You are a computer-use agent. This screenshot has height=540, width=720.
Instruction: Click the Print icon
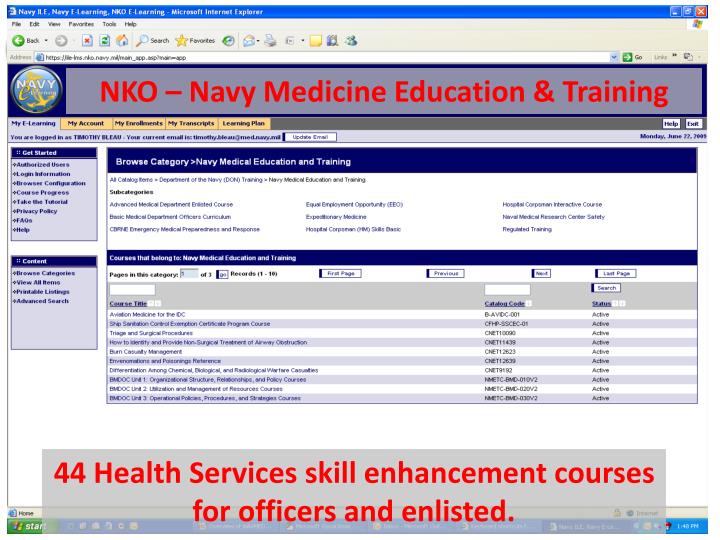(270, 41)
